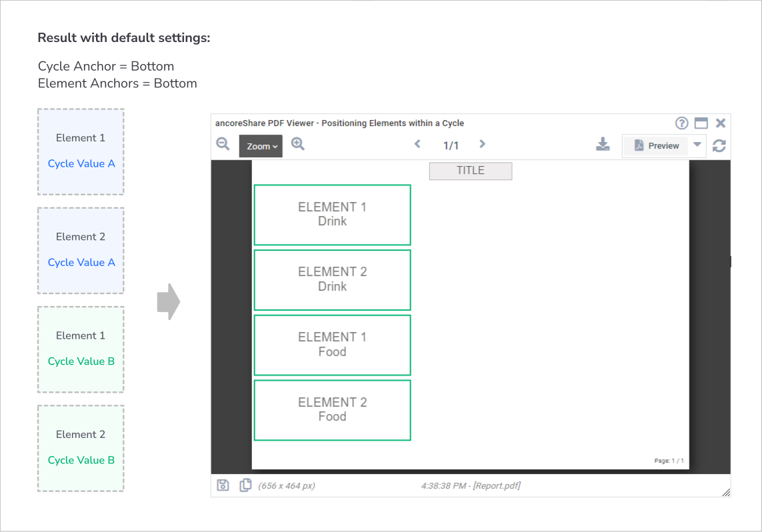
Task: Select the TITLE box in the report
Action: pos(471,171)
